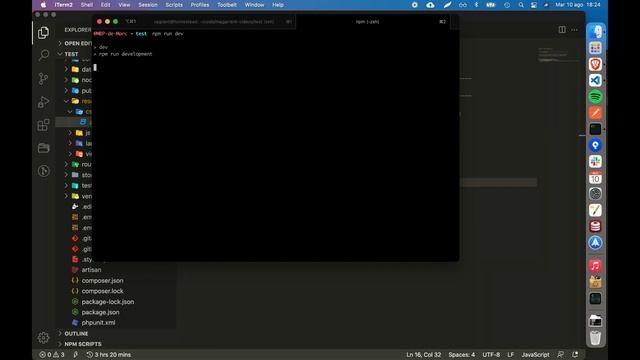Image resolution: width=640 pixels, height=360 pixels.
Task: Open the Window menu
Action: pyautogui.click(x=254, y=5)
